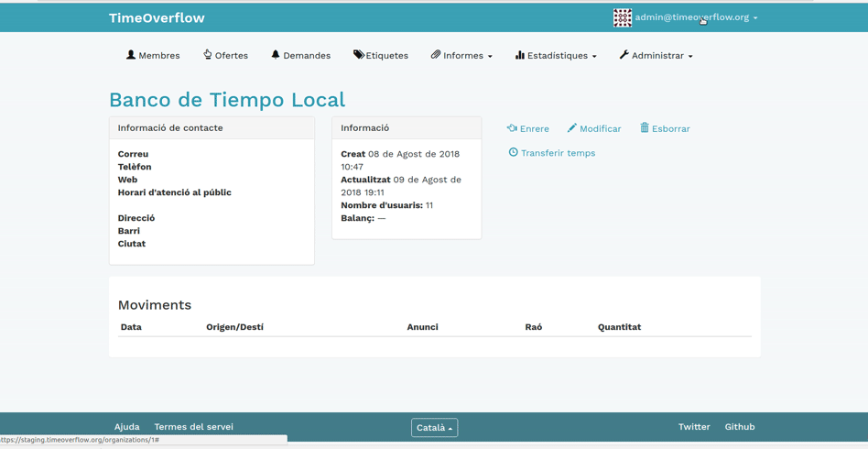Click the back hand icon beside Enrere
This screenshot has height=449, width=868.
click(512, 128)
